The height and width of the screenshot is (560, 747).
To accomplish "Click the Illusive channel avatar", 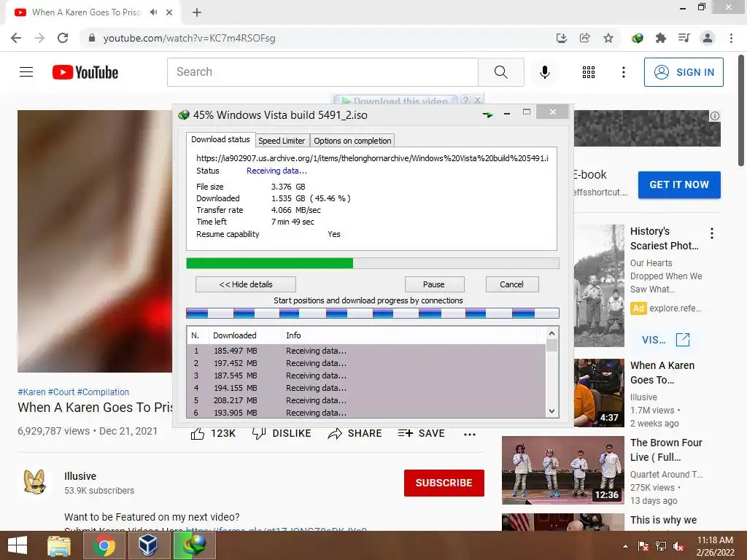I will (x=35, y=482).
